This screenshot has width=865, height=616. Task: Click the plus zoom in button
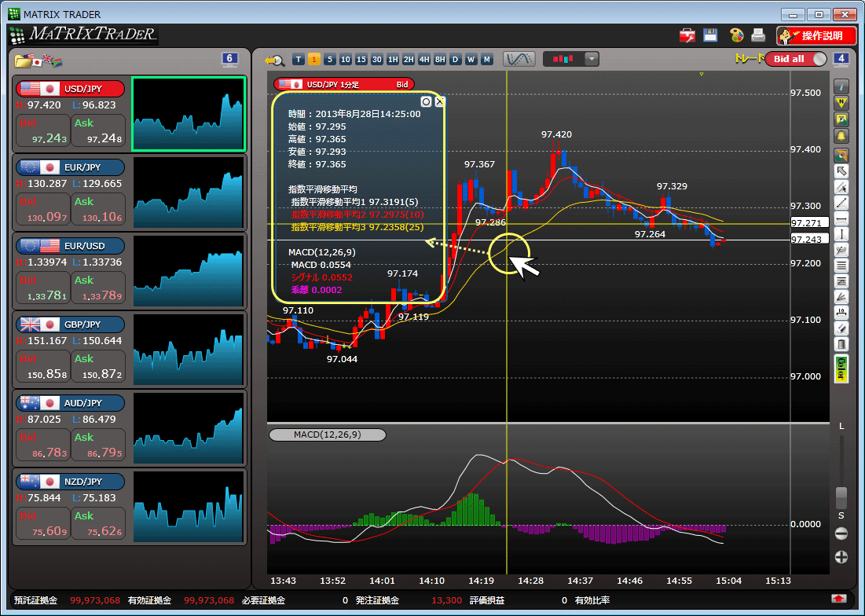click(x=841, y=557)
